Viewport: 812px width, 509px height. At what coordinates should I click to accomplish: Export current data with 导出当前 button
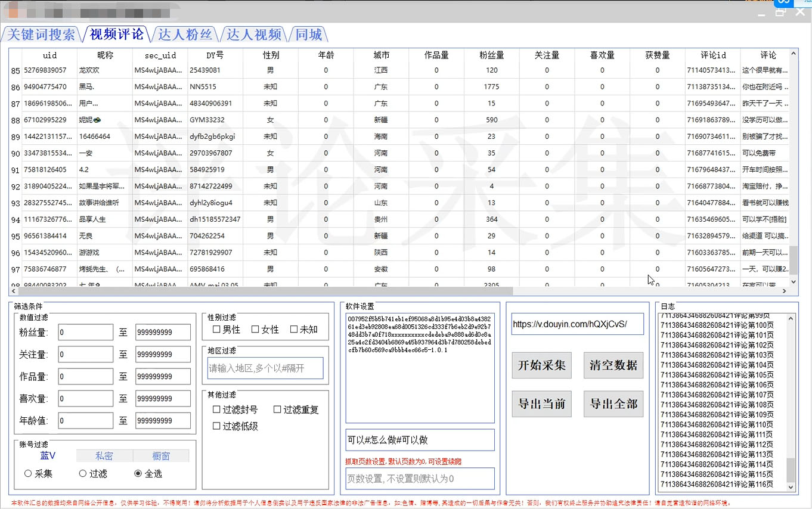pyautogui.click(x=541, y=404)
